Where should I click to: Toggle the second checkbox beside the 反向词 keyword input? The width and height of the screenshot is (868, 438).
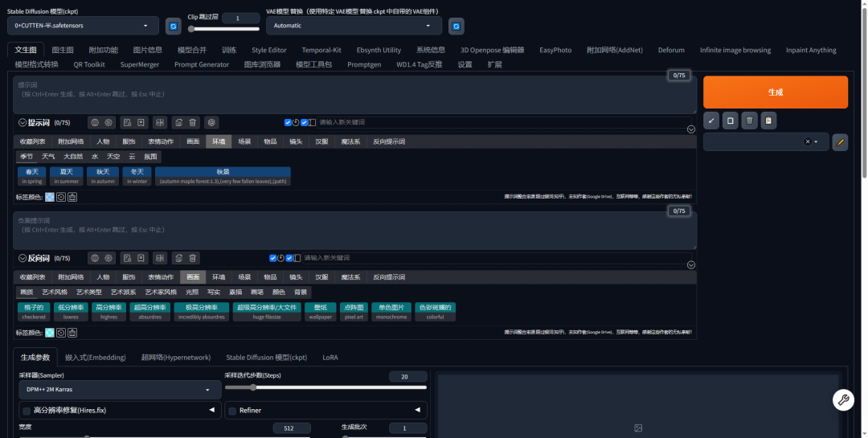point(289,258)
